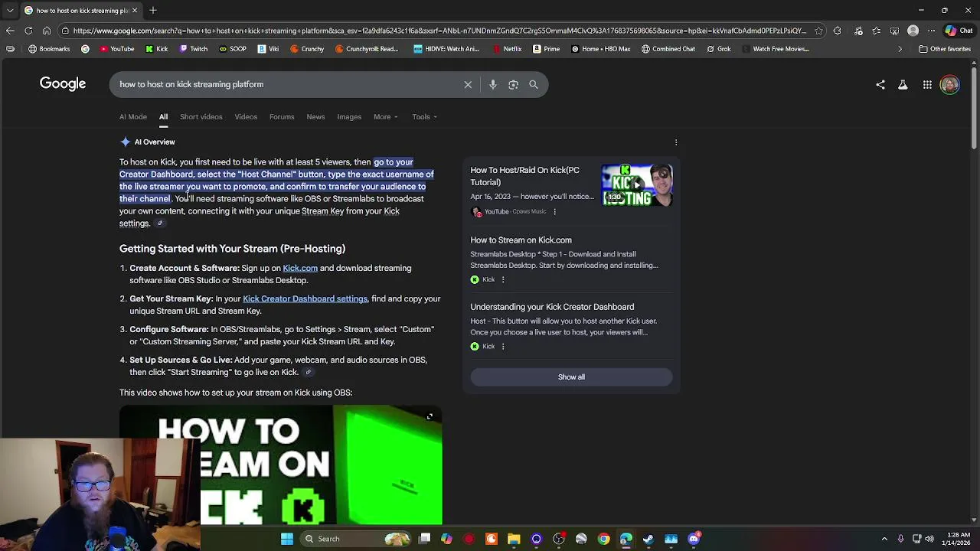This screenshot has width=980, height=551.
Task: Open Google Lens image search
Action: (514, 85)
